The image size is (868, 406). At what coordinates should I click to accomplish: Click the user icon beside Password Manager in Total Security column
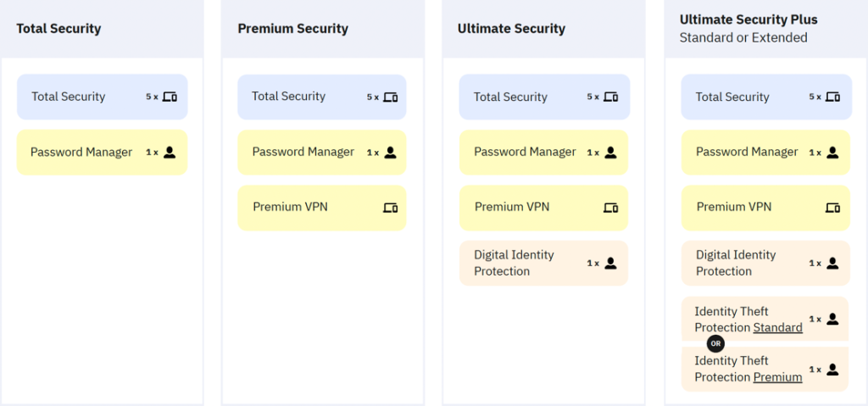click(x=170, y=153)
